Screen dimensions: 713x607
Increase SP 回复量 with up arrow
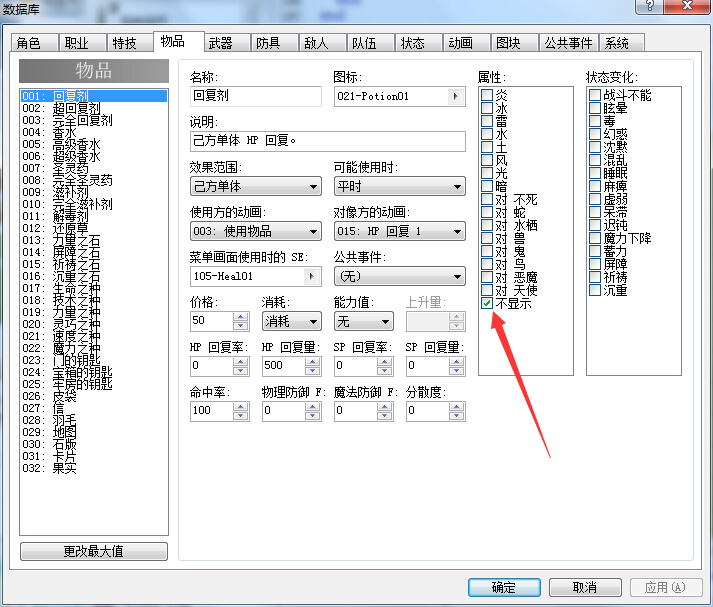457,362
